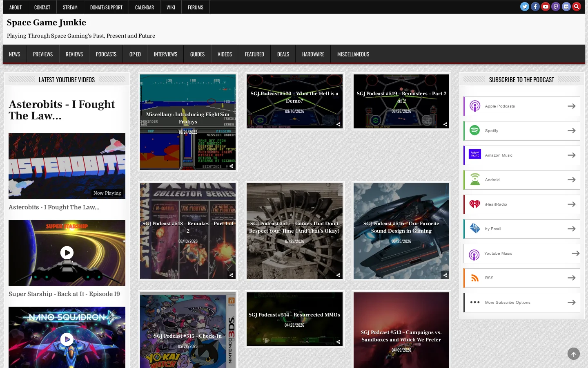Subscribe via Apple Podcasts
Image resolution: width=588 pixels, height=368 pixels.
[x=522, y=106]
